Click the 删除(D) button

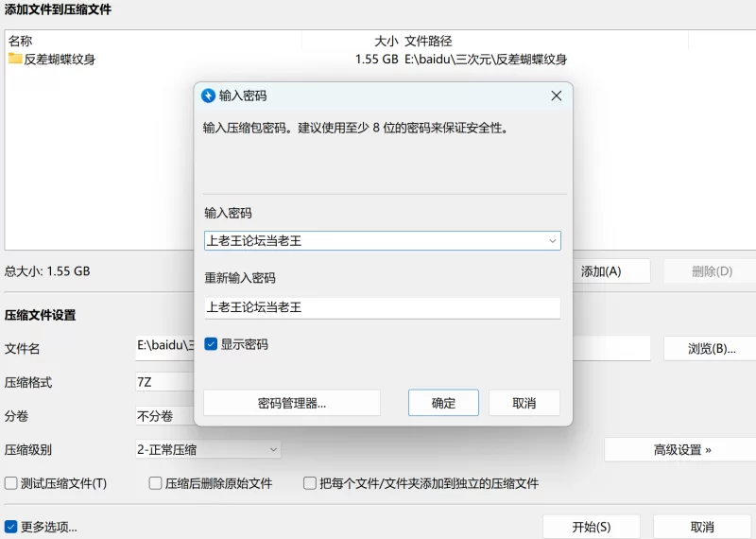pyautogui.click(x=712, y=271)
